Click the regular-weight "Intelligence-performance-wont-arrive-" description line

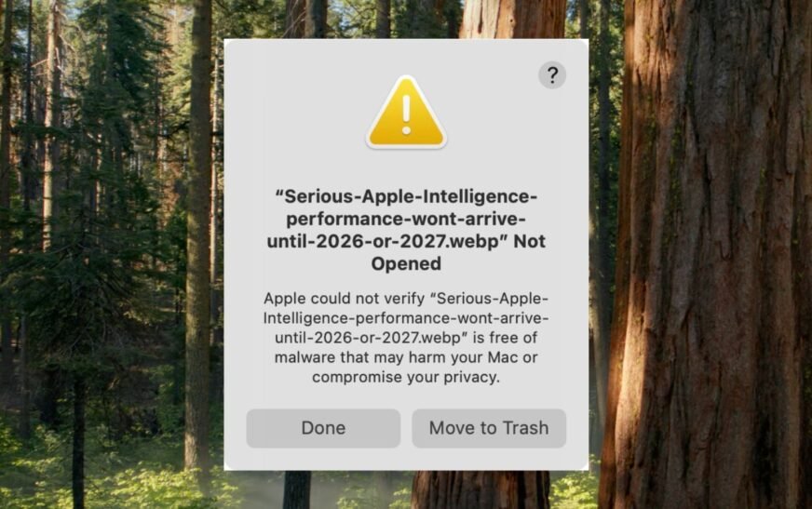(x=406, y=317)
